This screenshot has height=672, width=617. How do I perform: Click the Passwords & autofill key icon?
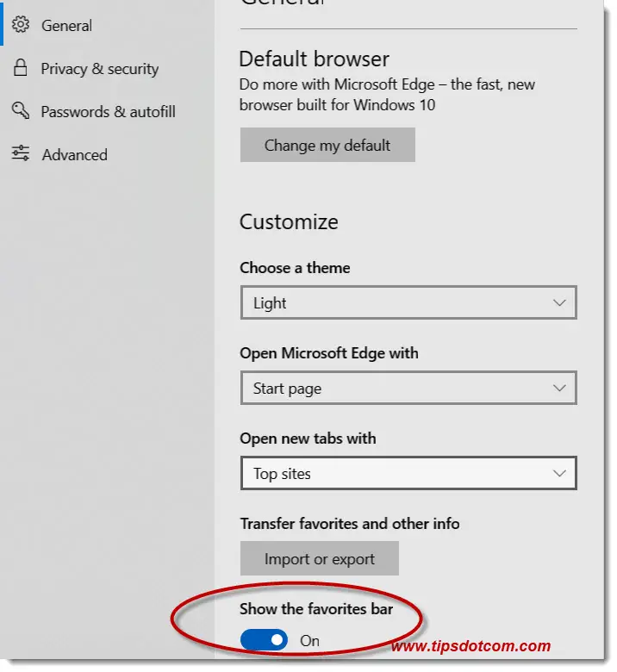pos(20,110)
